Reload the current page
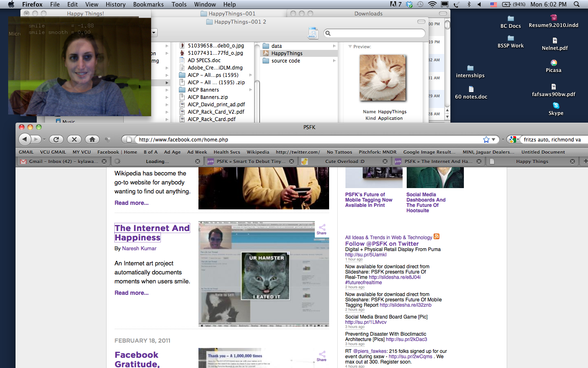Screen dimensions: 588x368 tap(56, 139)
